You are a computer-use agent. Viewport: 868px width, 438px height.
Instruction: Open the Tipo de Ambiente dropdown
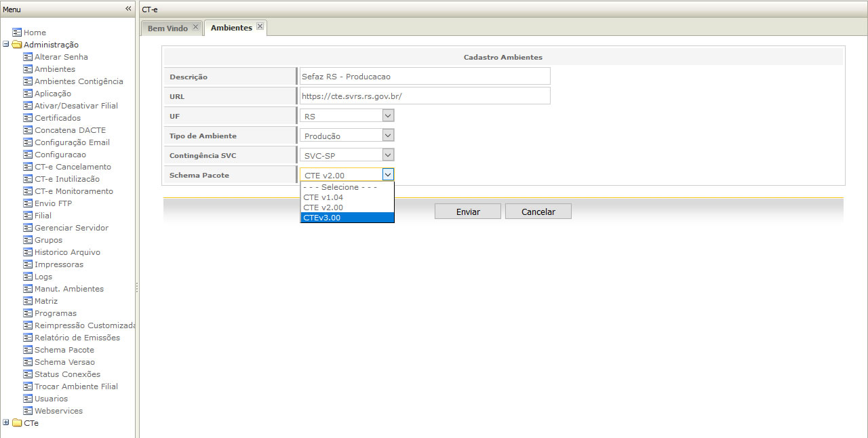point(387,136)
